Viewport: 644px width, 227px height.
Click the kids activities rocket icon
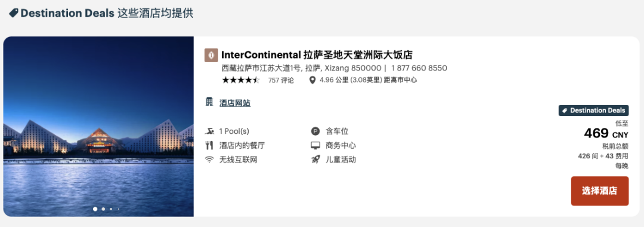[315, 159]
